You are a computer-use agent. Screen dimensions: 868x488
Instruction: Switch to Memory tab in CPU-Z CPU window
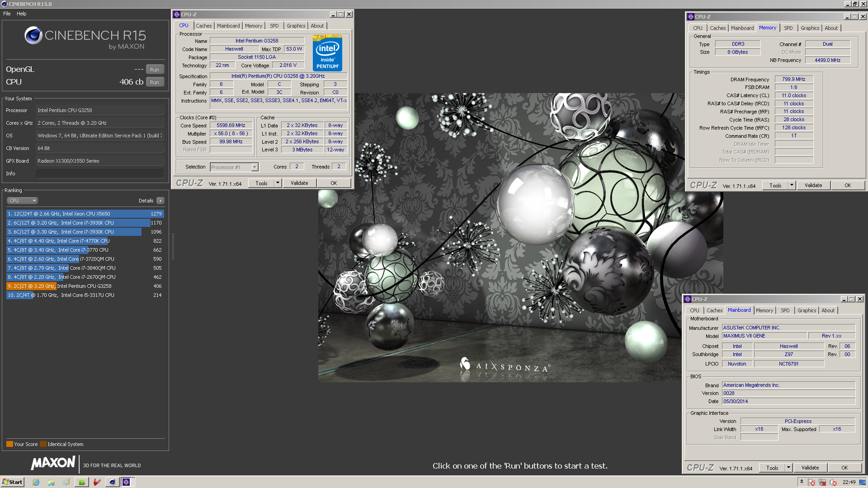click(254, 26)
